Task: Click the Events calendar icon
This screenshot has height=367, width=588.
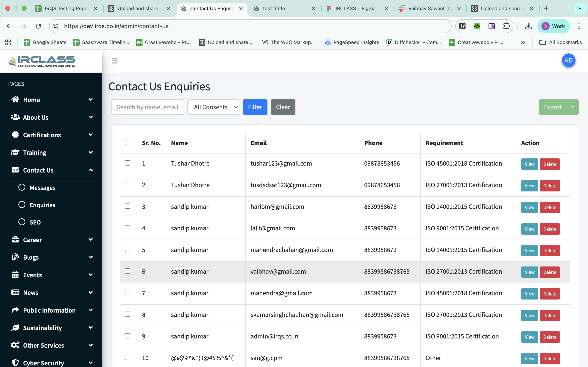Action: pos(15,275)
